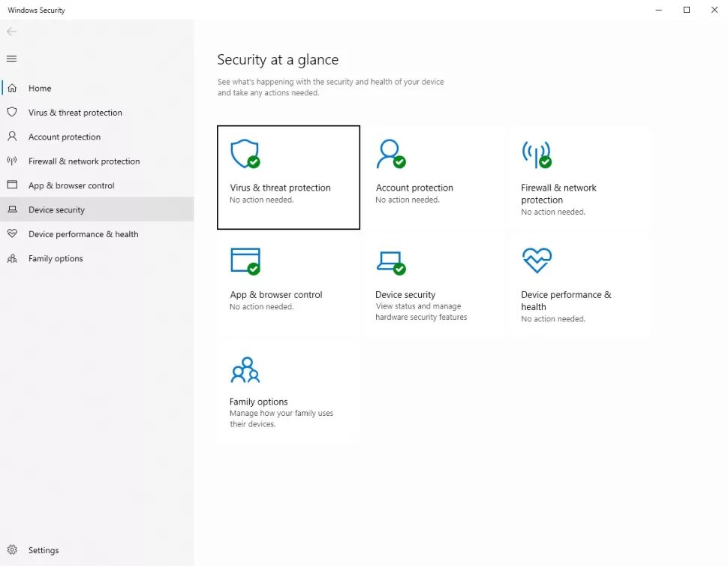The height and width of the screenshot is (566, 728).
Task: Open the Family options tile title
Action: tap(259, 402)
